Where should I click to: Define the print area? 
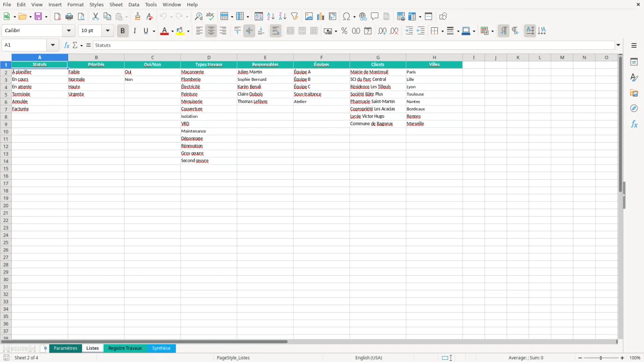click(401, 16)
